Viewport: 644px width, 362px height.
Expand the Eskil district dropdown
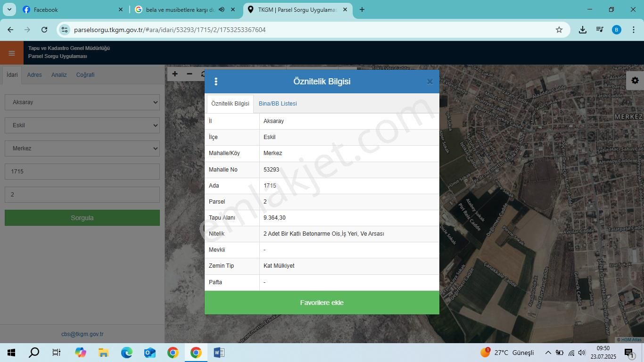[x=82, y=125]
